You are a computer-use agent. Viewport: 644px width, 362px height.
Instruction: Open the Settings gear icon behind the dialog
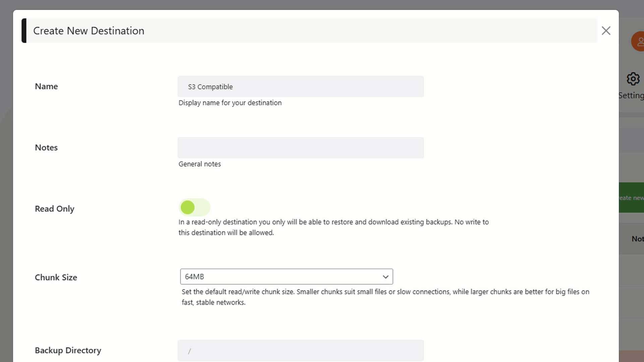point(633,79)
